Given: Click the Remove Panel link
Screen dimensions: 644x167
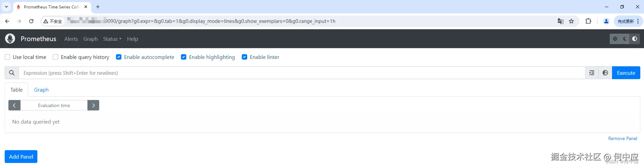Looking at the screenshot, I should (622, 138).
